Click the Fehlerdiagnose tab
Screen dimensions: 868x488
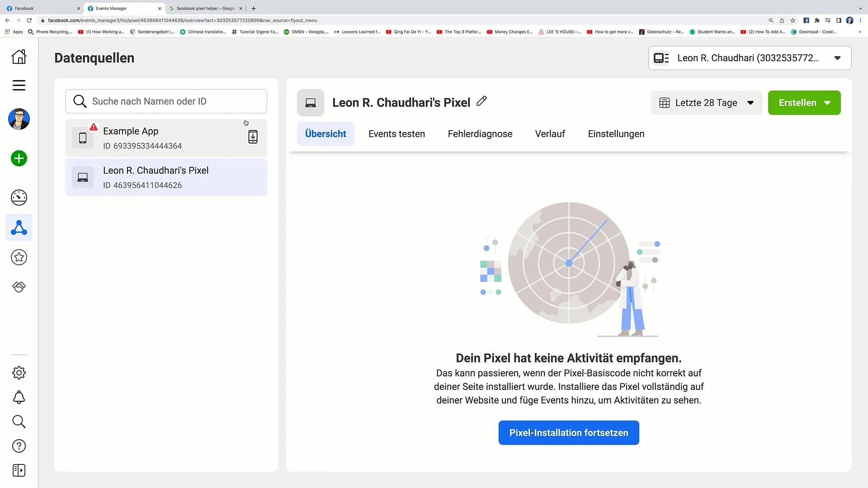pyautogui.click(x=480, y=133)
